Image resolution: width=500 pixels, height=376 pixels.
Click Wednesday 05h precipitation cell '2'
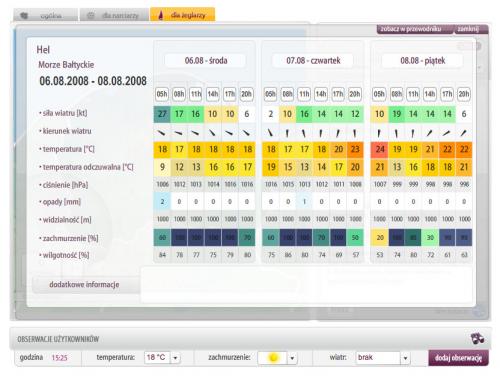(162, 202)
